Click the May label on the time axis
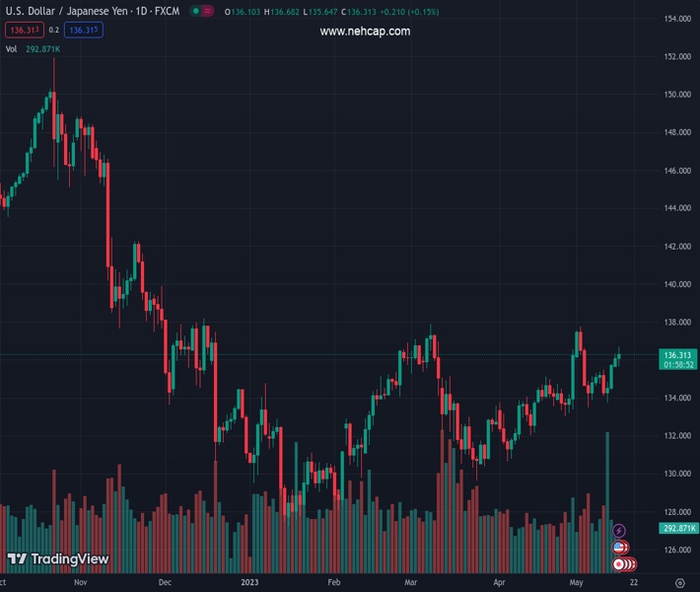This screenshot has height=592, width=700. 576,582
